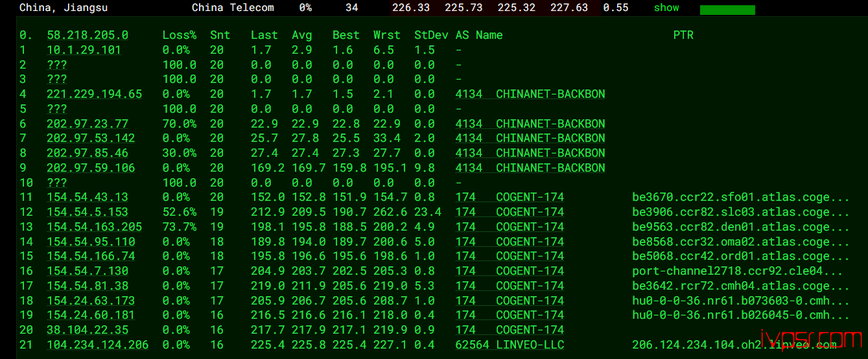Click AS 174 COGENT-174 on hop 13
Viewport: 868px width, 359px height.
(x=510, y=227)
